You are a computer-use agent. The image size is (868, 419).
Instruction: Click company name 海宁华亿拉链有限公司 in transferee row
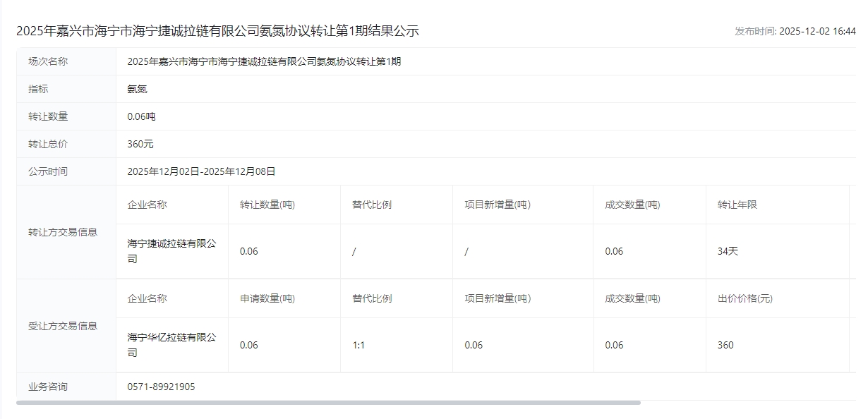pos(171,345)
